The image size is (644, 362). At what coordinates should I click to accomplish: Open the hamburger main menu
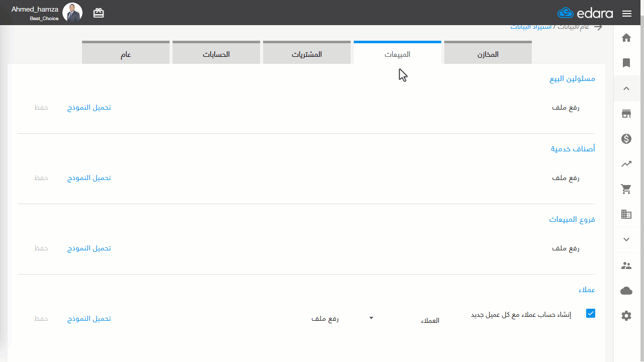click(627, 14)
